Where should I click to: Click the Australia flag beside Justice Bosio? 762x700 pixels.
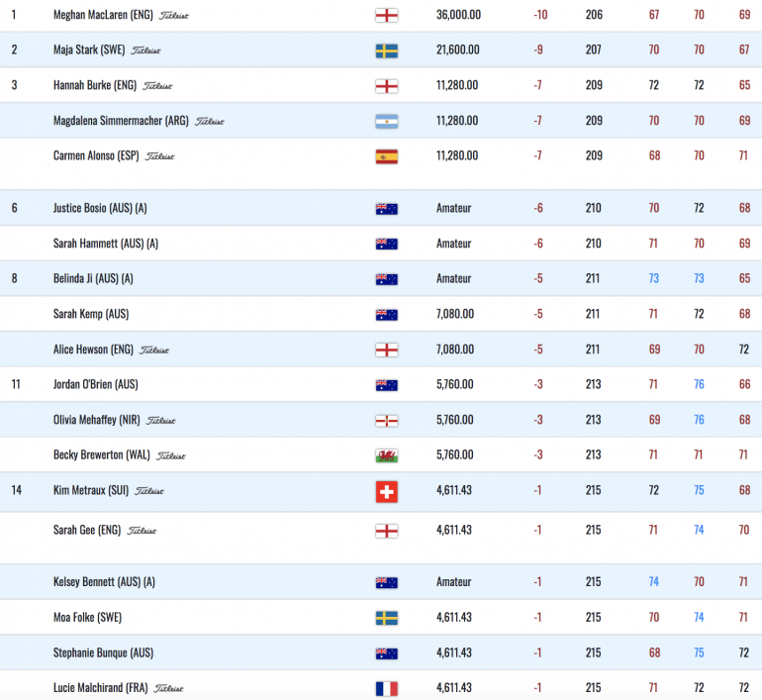click(x=387, y=209)
